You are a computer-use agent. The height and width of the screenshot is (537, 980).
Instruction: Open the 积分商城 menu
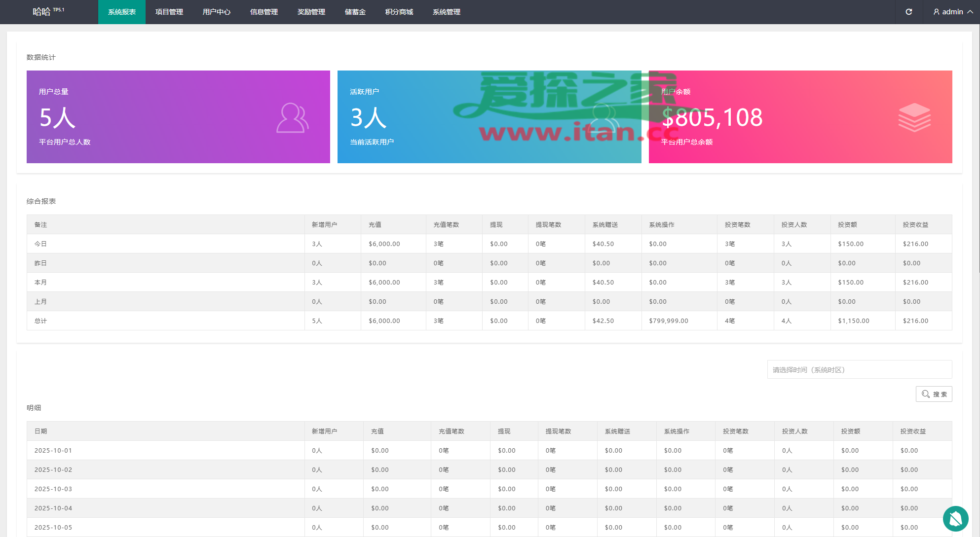coord(399,12)
